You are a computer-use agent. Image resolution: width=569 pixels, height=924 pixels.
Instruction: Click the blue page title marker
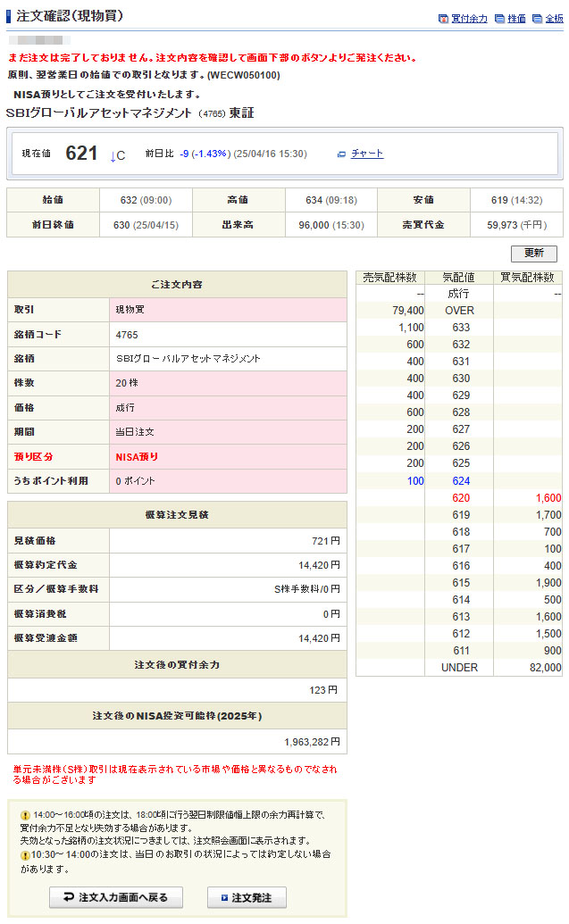pos(9,17)
